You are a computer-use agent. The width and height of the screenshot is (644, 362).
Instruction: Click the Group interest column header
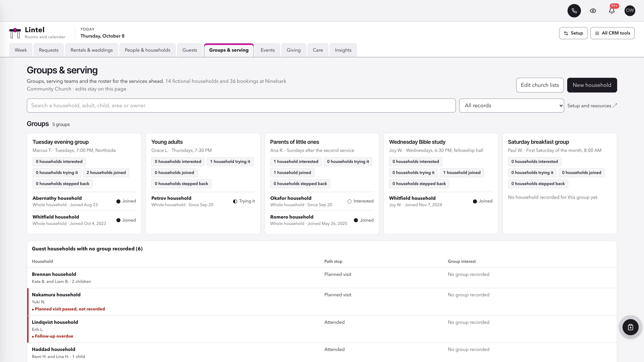[x=462, y=261]
